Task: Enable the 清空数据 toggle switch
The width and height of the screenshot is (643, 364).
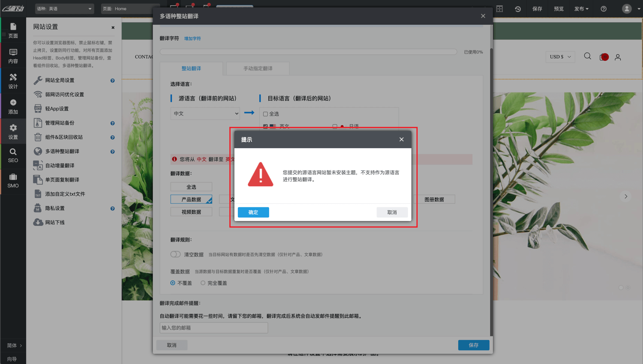Action: [175, 254]
